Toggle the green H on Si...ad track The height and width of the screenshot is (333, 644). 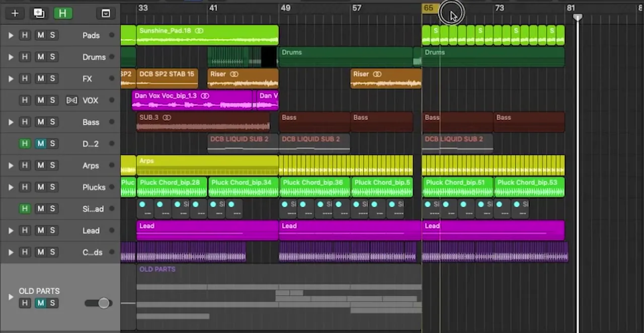pyautogui.click(x=24, y=208)
